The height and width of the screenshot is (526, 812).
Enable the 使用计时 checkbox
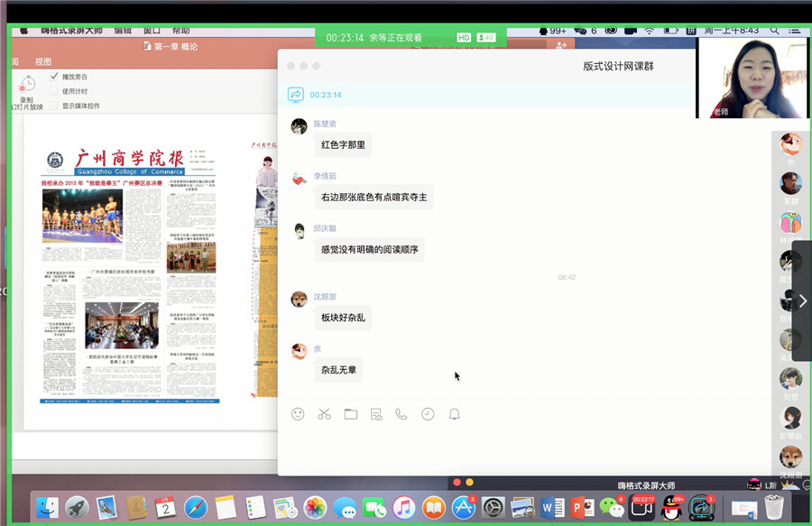pos(55,91)
